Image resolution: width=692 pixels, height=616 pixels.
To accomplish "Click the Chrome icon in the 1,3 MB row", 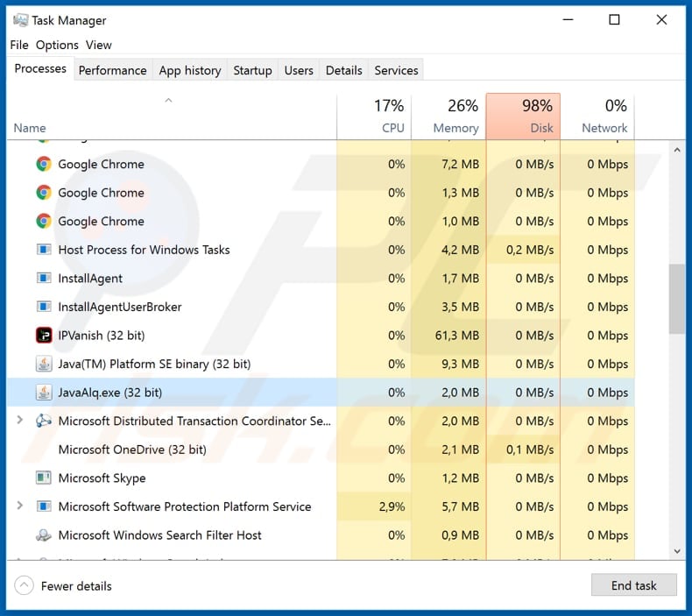I will point(44,193).
